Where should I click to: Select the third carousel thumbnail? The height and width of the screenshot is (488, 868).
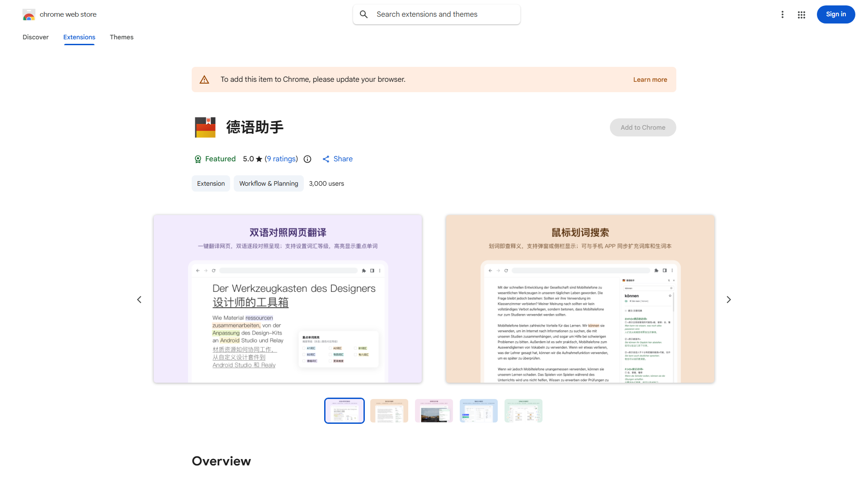tap(434, 410)
